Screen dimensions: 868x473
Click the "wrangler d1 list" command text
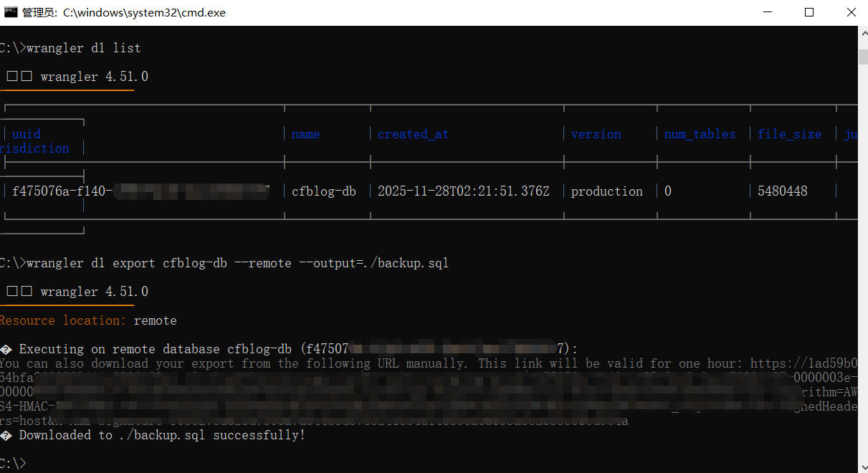83,48
